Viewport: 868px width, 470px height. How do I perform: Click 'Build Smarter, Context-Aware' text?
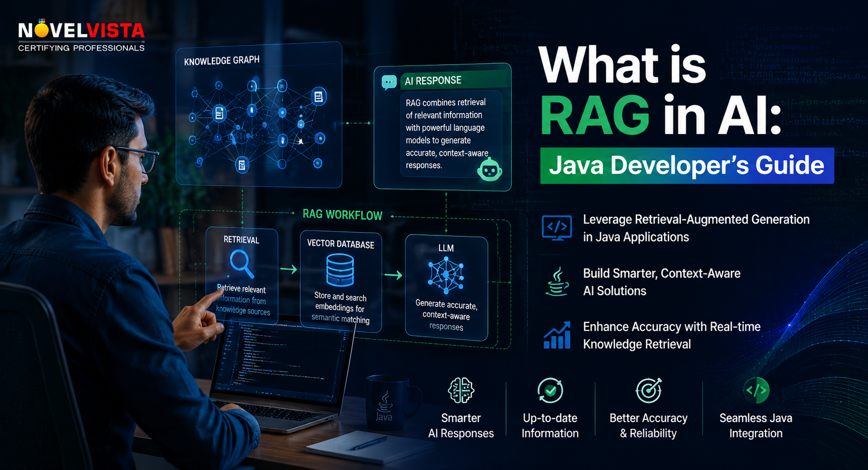662,273
